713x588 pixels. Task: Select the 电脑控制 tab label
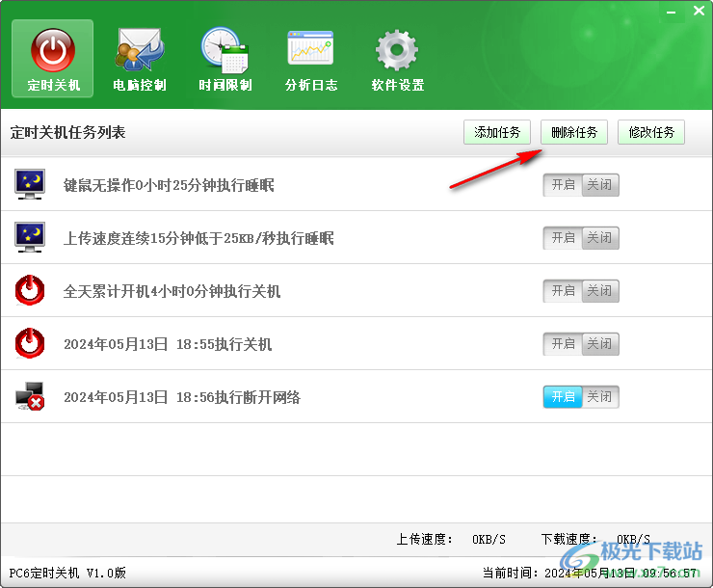click(x=139, y=85)
